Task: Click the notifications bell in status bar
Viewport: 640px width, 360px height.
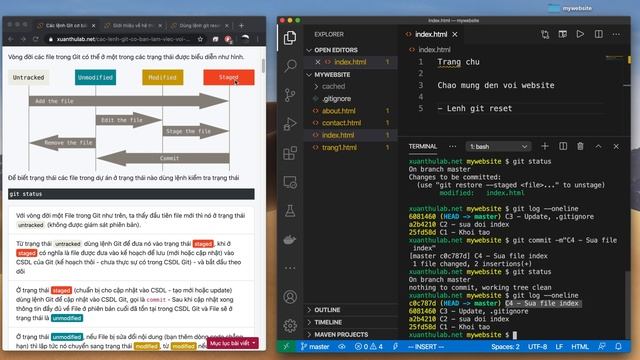Action: coord(618,347)
